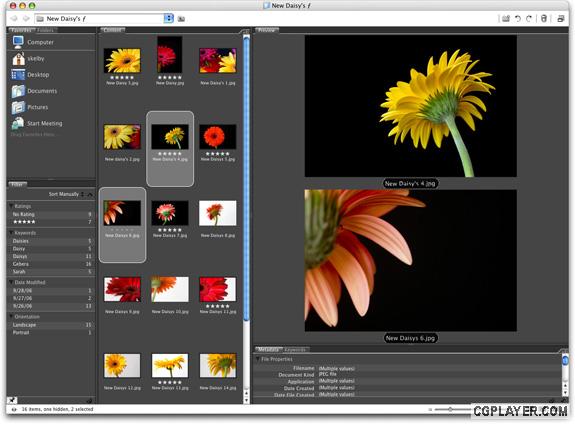Viewport: 575px width, 424px height.
Task: Rotate selection 90° counterclockwise
Action: point(517,18)
